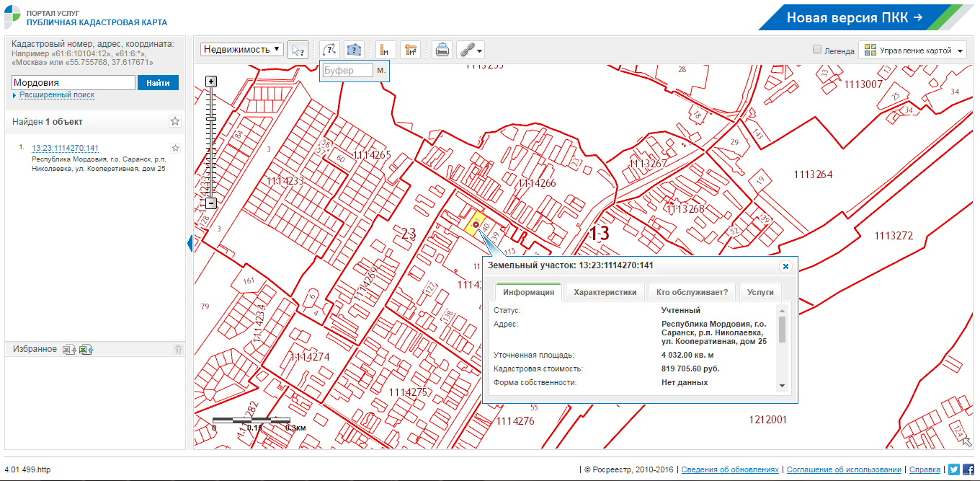Click the ПУБЛИЧНАЯ КАДАСТРОВАЯ КАРТА title

96,22
